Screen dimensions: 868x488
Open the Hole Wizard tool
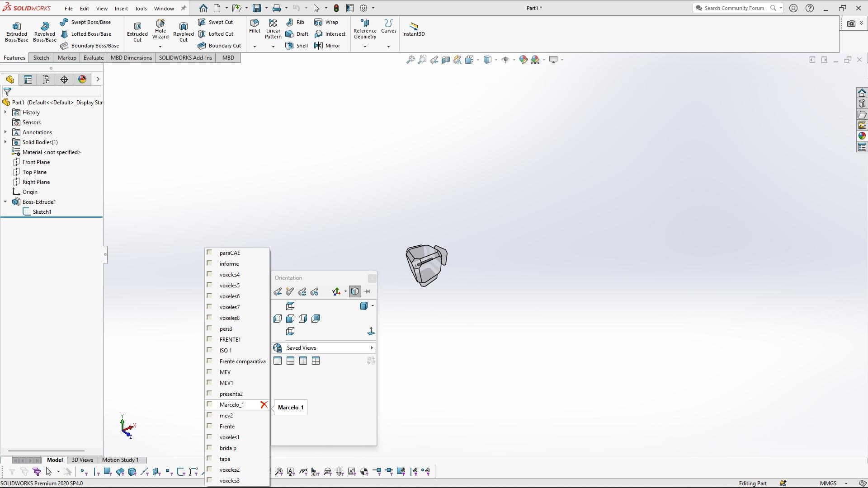coord(160,29)
